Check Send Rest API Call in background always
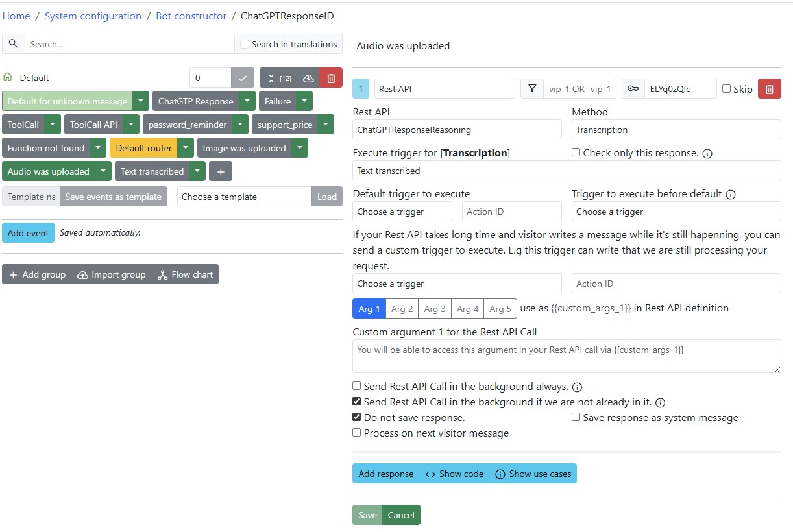Viewport: 793px width, 532px height. (356, 386)
